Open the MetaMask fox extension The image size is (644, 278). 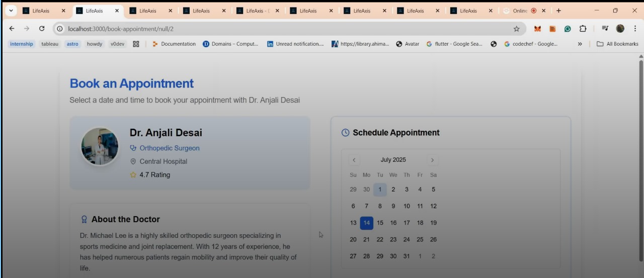(537, 29)
